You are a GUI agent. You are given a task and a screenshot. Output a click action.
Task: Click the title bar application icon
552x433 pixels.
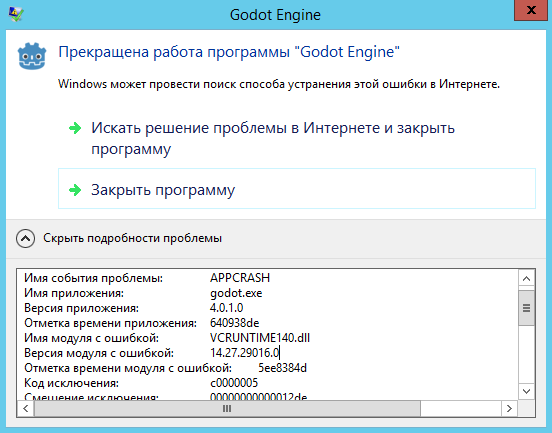[x=16, y=14]
